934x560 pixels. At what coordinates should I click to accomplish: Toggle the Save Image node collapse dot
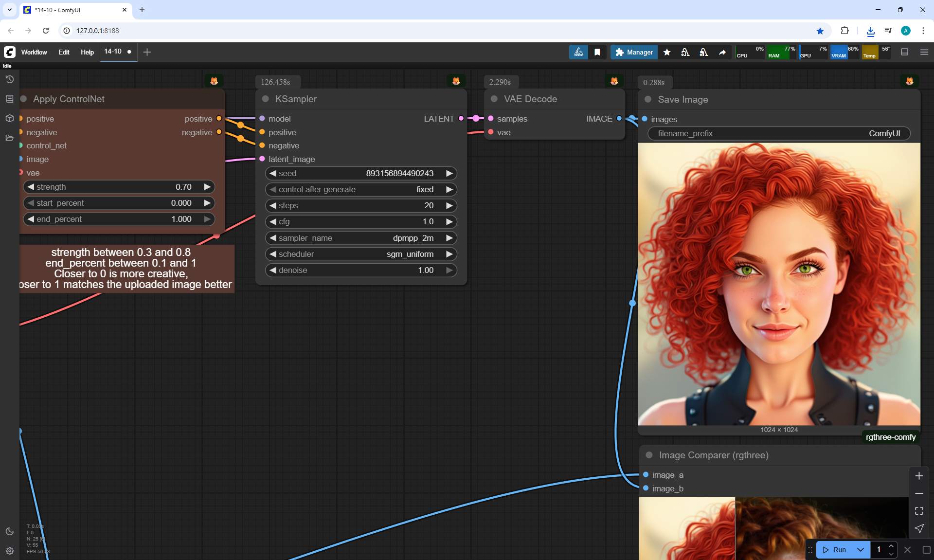(x=648, y=99)
